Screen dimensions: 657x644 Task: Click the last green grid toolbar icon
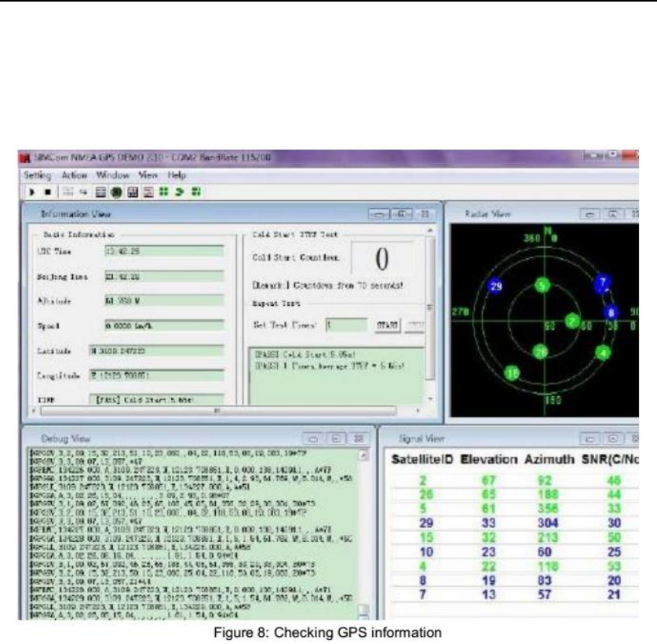pyautogui.click(x=196, y=191)
